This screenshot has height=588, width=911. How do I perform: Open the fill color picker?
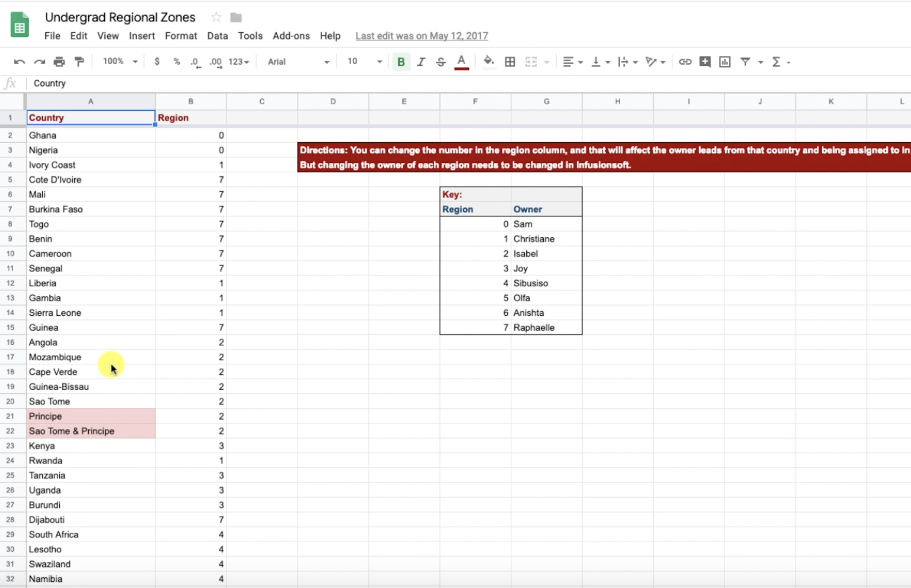click(488, 61)
